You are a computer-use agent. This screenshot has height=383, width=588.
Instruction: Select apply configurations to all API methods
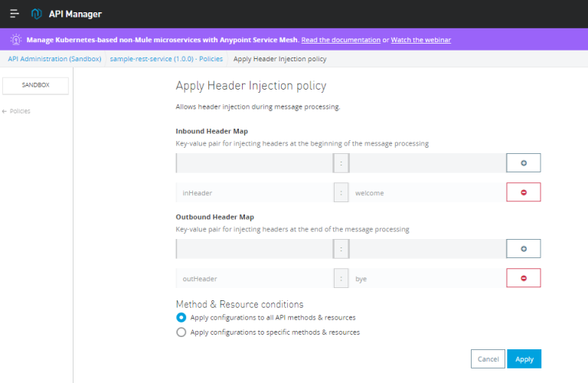[x=181, y=317]
